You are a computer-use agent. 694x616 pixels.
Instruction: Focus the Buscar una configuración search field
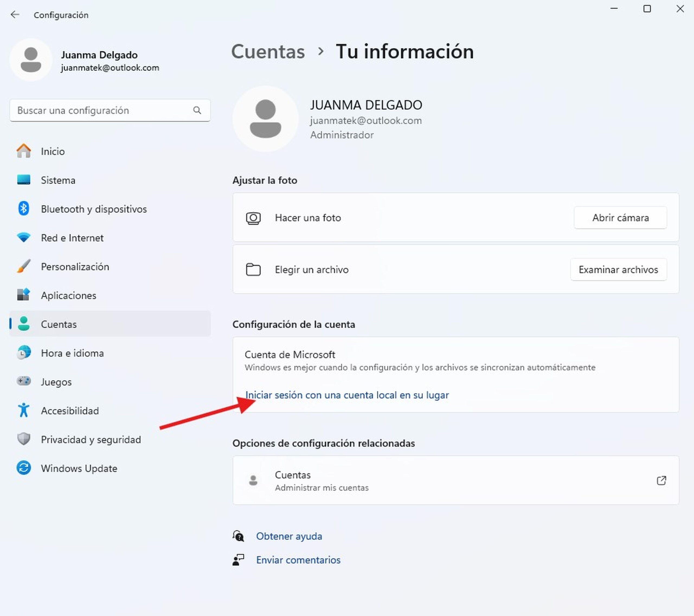pyautogui.click(x=110, y=110)
